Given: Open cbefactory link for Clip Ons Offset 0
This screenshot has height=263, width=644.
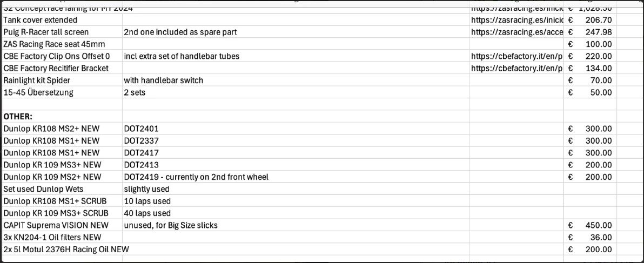Looking at the screenshot, I should [516, 56].
